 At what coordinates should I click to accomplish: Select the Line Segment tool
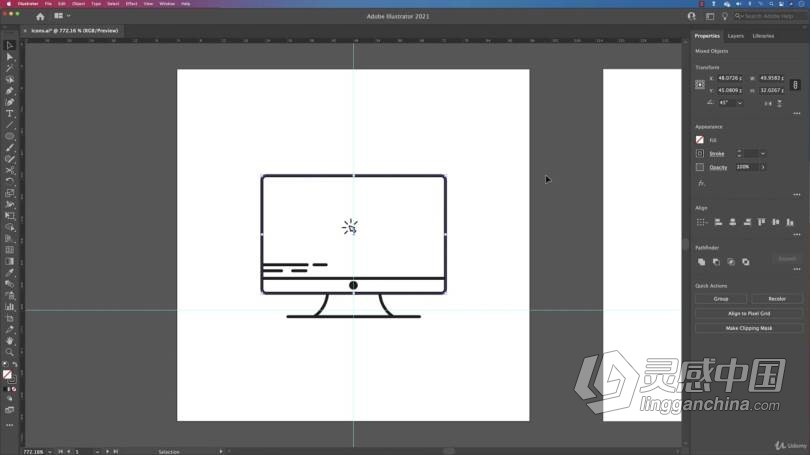(x=10, y=125)
